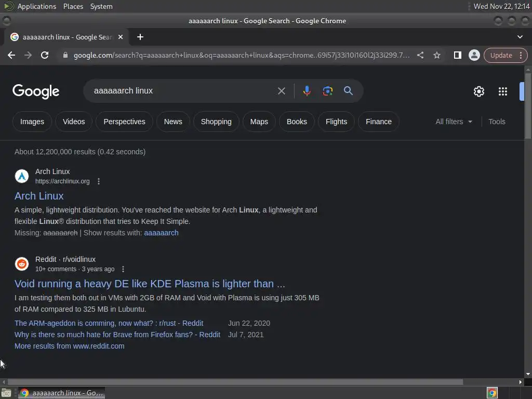The image size is (532, 399).
Task: Open more options for archlinux.org result
Action: pyautogui.click(x=99, y=181)
